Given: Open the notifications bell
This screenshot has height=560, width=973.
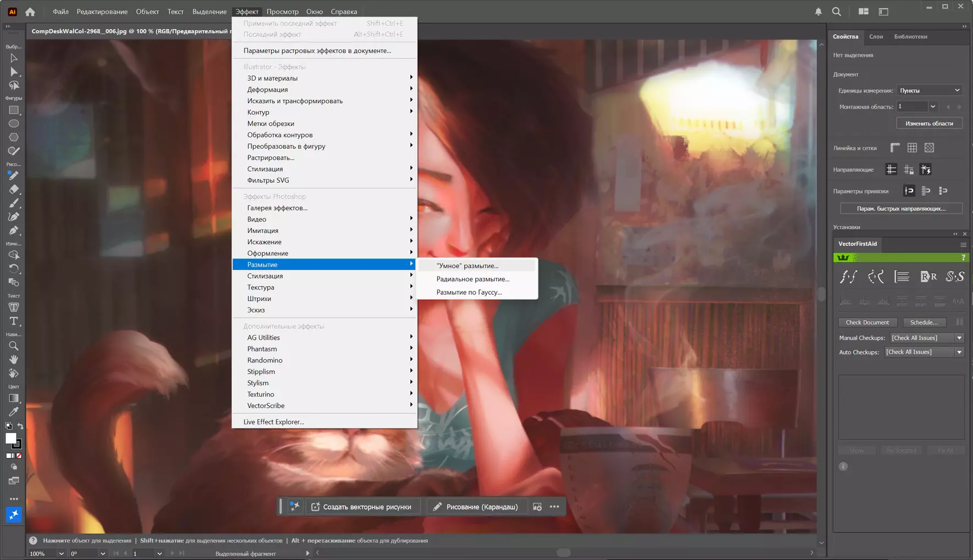Looking at the screenshot, I should [819, 12].
